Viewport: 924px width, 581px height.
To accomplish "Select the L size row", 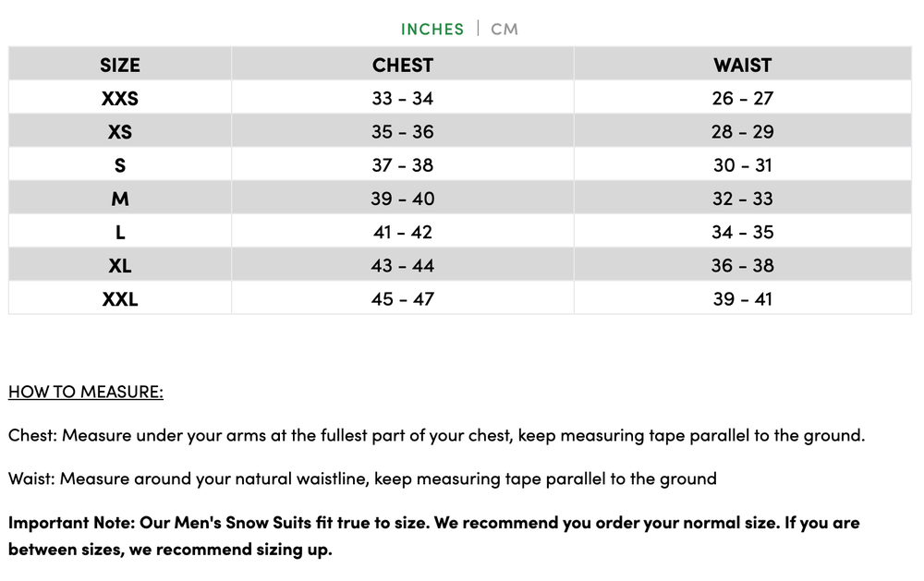I will click(x=119, y=231).
